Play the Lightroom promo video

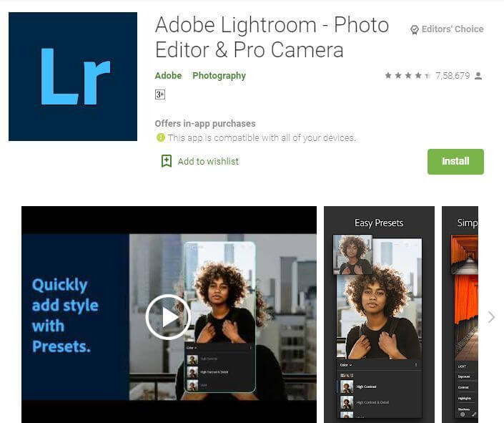point(168,317)
